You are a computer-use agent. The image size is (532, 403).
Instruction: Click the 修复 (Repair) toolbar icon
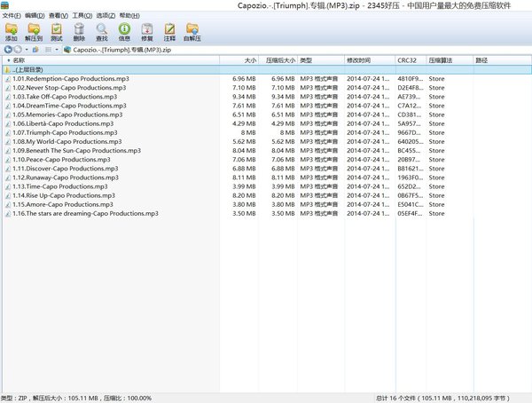(x=146, y=31)
